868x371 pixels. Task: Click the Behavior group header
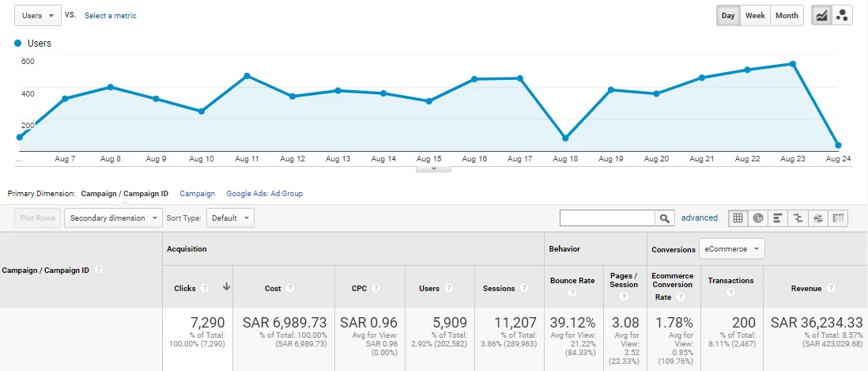tap(564, 249)
